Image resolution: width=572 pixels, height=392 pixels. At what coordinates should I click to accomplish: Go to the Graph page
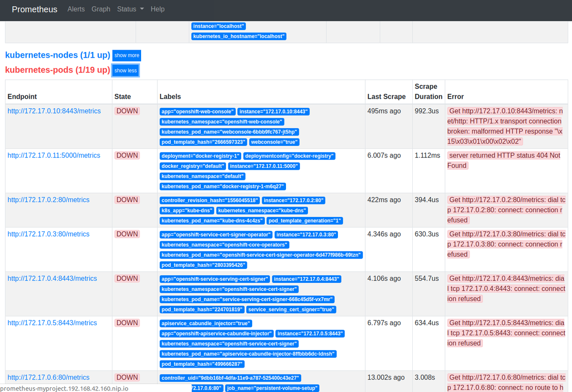(x=101, y=9)
